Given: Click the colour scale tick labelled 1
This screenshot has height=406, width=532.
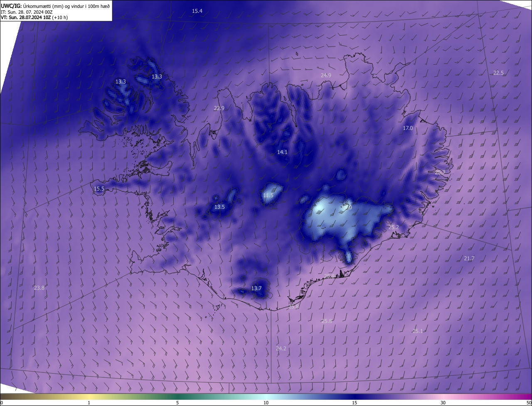Looking at the screenshot, I should click(x=89, y=403).
